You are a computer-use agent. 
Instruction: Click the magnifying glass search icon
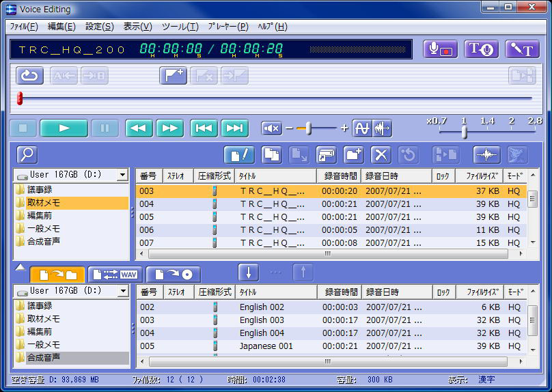pyautogui.click(x=27, y=155)
